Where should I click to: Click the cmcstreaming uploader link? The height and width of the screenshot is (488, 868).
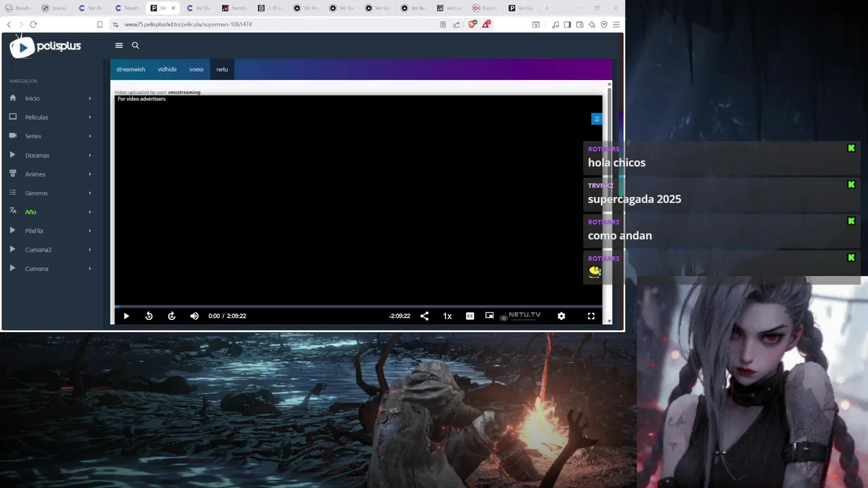pyautogui.click(x=184, y=92)
